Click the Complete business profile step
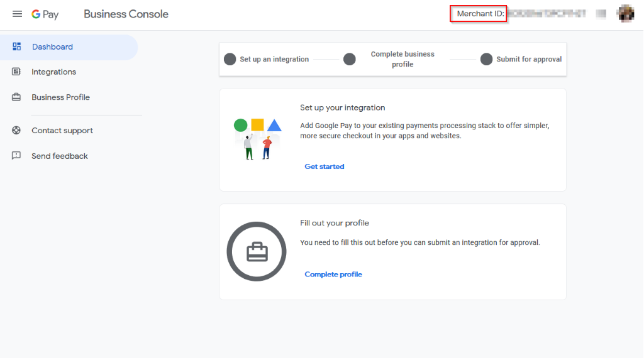The image size is (644, 358). pyautogui.click(x=402, y=59)
